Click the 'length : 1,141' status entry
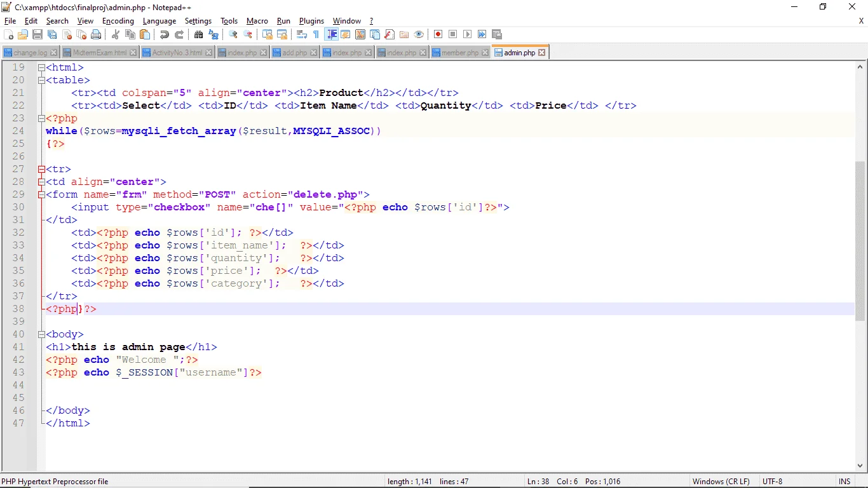The image size is (868, 488). click(x=411, y=482)
